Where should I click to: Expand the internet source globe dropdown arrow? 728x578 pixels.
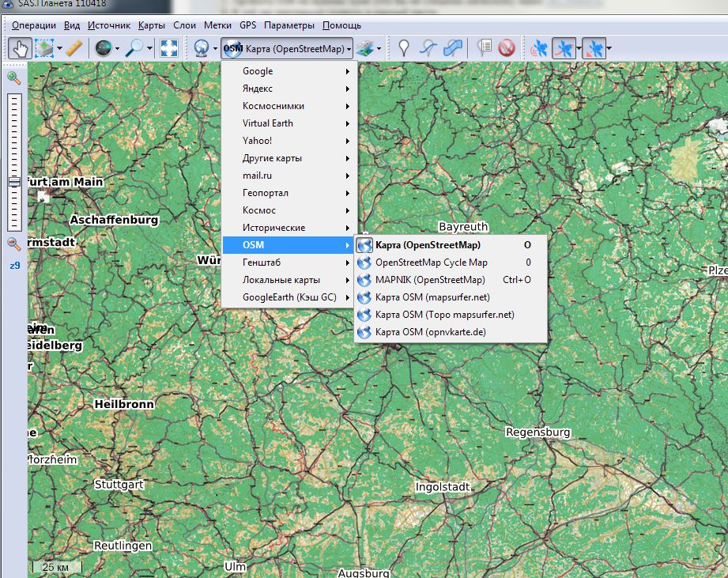coord(215,48)
